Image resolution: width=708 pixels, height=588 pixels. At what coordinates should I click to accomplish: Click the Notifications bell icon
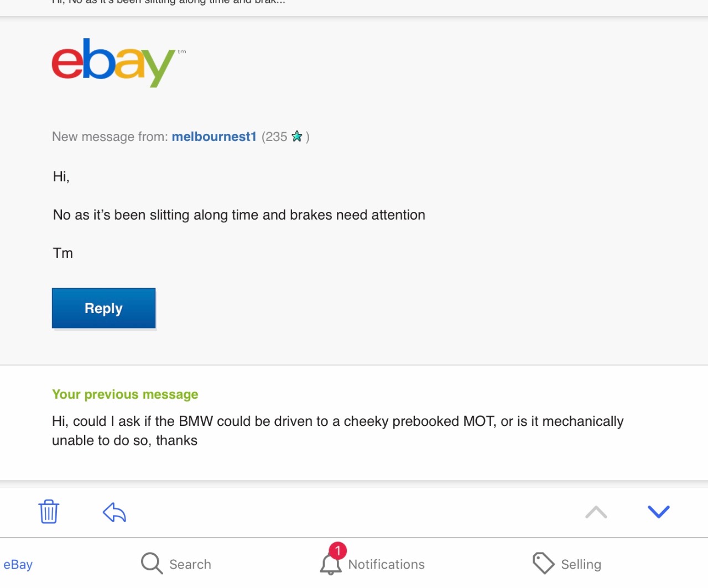tap(331, 565)
